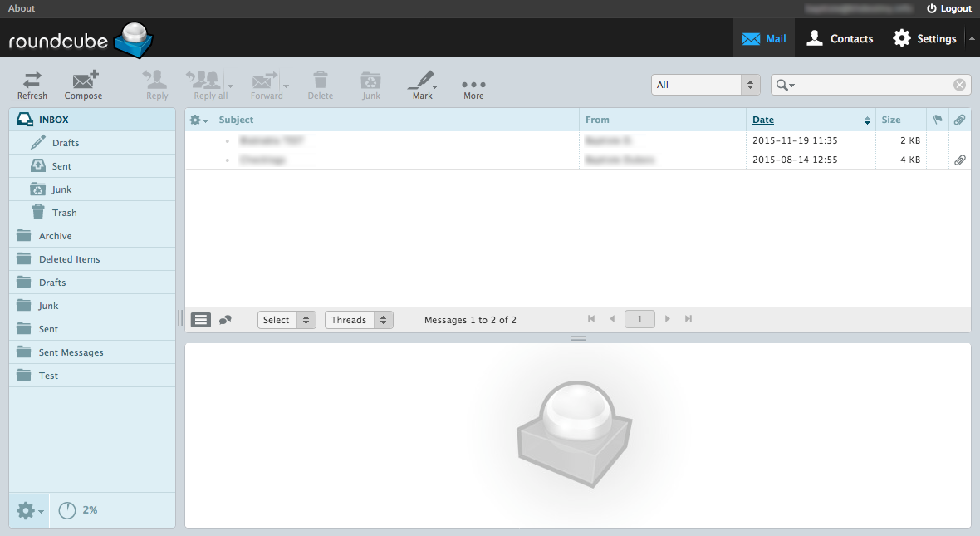Screen dimensions: 980x536
Task: Click the attachment paperclip on the second message
Action: click(960, 160)
